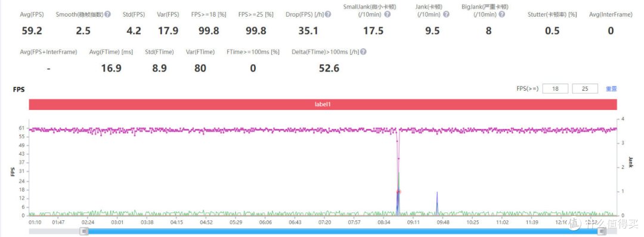Click the 09:11 time axis label

pos(413,221)
